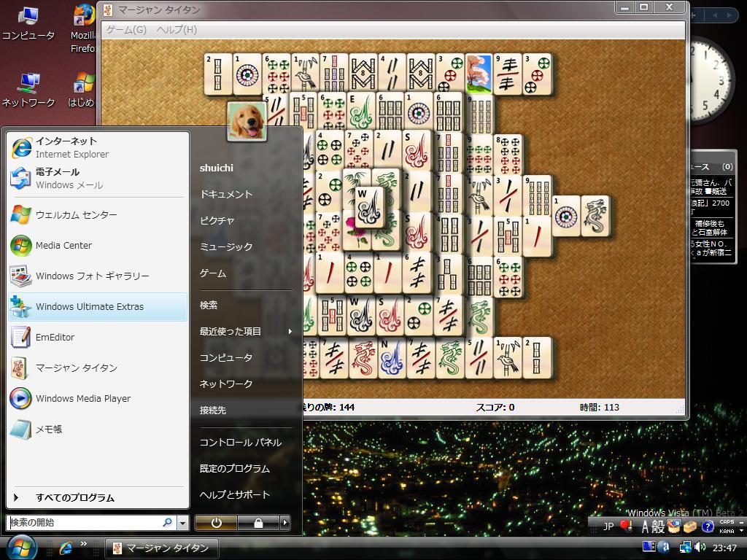Click the shuichi user folder link
The image size is (747, 560).
point(216,168)
